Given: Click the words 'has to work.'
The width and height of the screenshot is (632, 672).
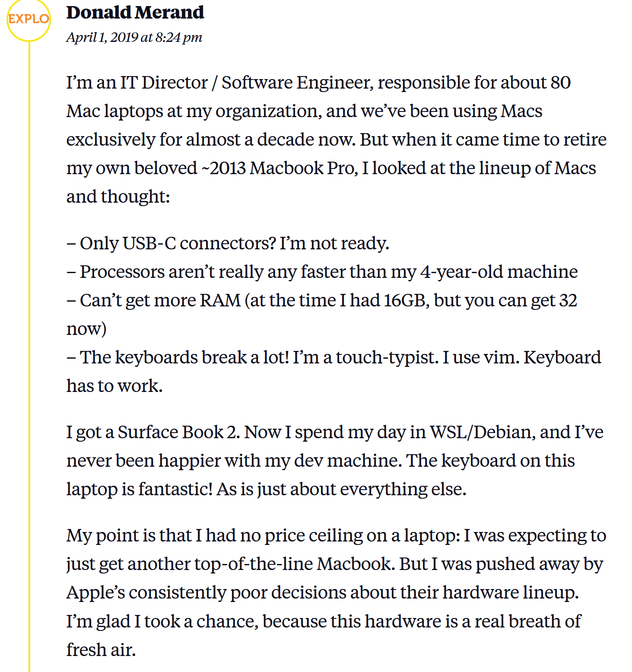Looking at the screenshot, I should [x=114, y=386].
